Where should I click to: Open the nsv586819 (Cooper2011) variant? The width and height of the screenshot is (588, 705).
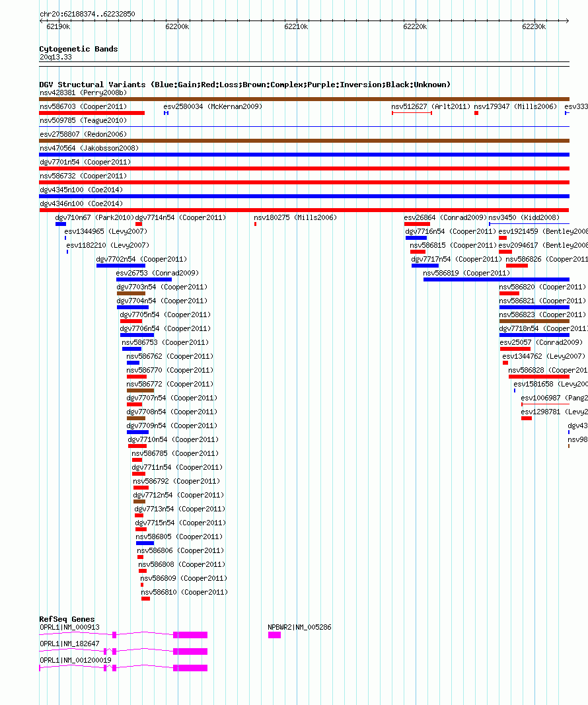(x=466, y=274)
